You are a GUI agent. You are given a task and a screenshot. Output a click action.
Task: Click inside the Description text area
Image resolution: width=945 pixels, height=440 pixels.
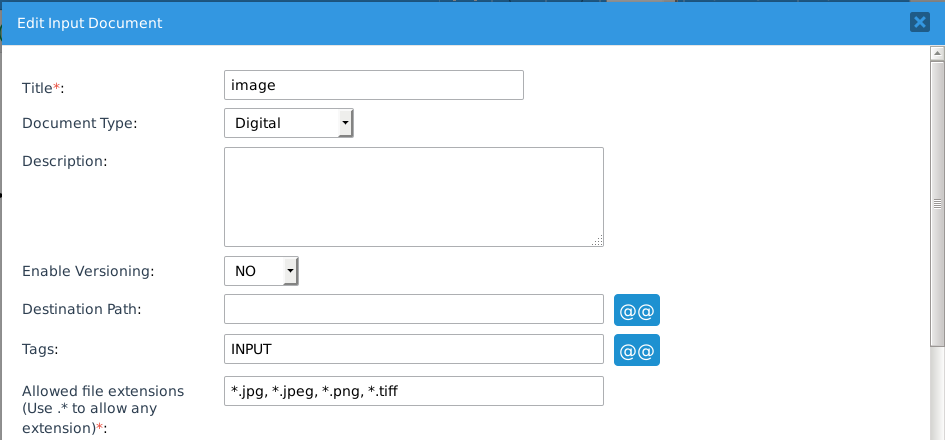point(413,196)
